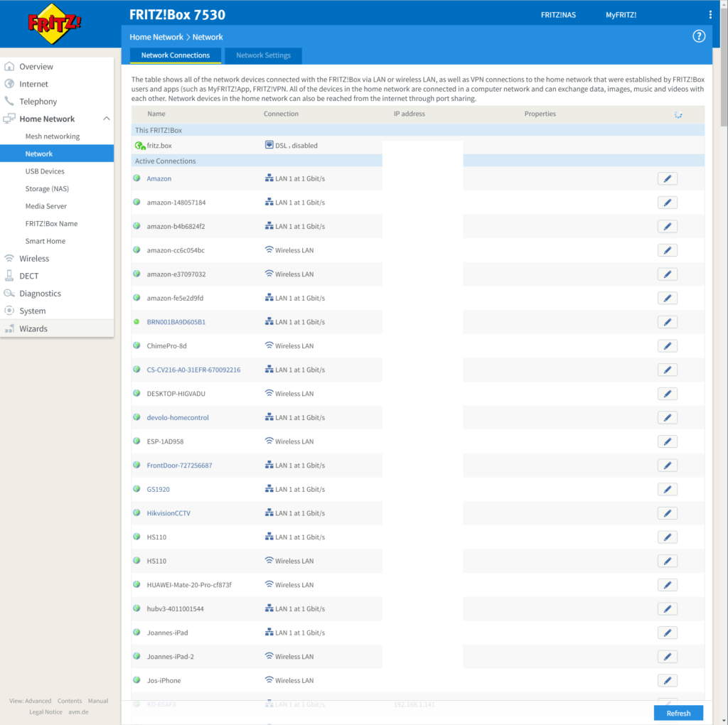
Task: Open the devolo-homecontrol device link
Action: pyautogui.click(x=178, y=418)
